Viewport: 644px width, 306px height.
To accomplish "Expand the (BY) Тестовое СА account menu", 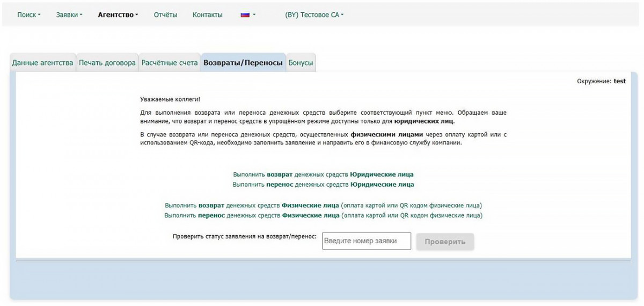I will point(314,15).
